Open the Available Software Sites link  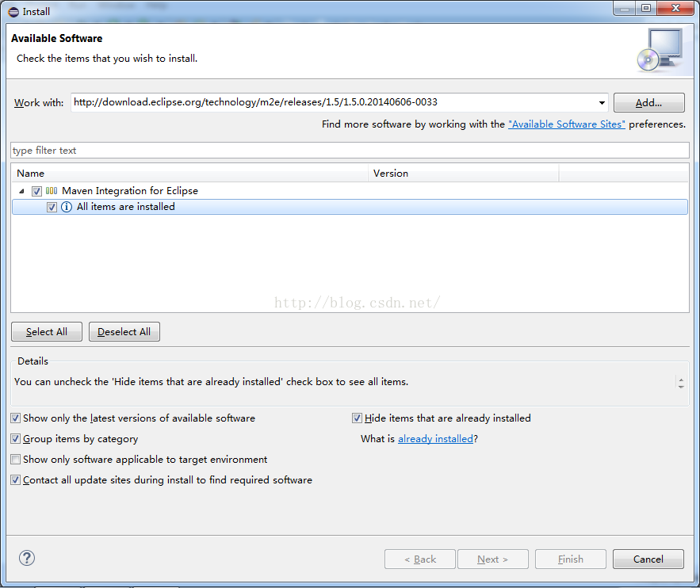567,124
